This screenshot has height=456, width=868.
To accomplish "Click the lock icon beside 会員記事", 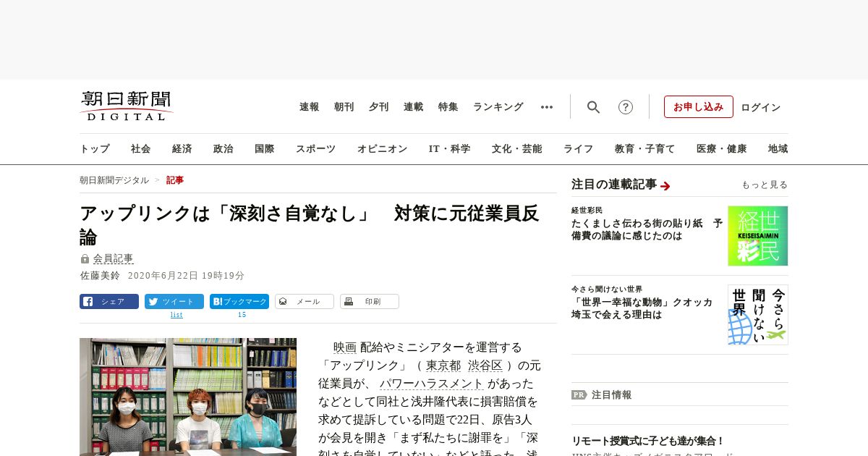I will click(x=85, y=258).
